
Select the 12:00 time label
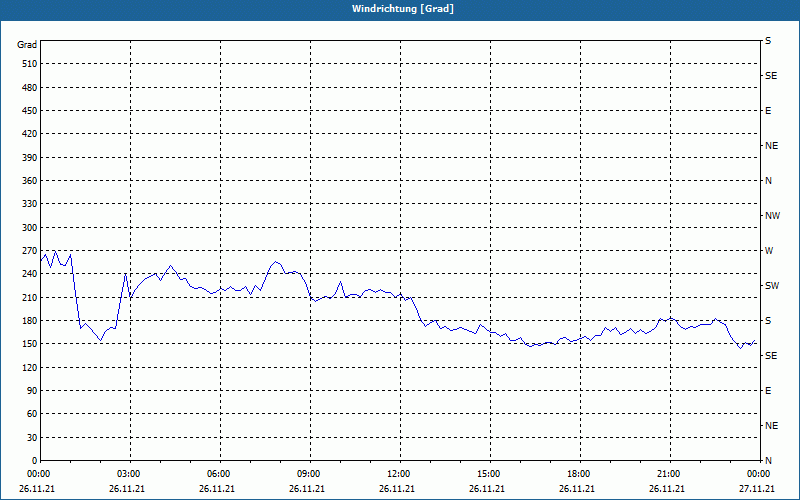click(400, 474)
